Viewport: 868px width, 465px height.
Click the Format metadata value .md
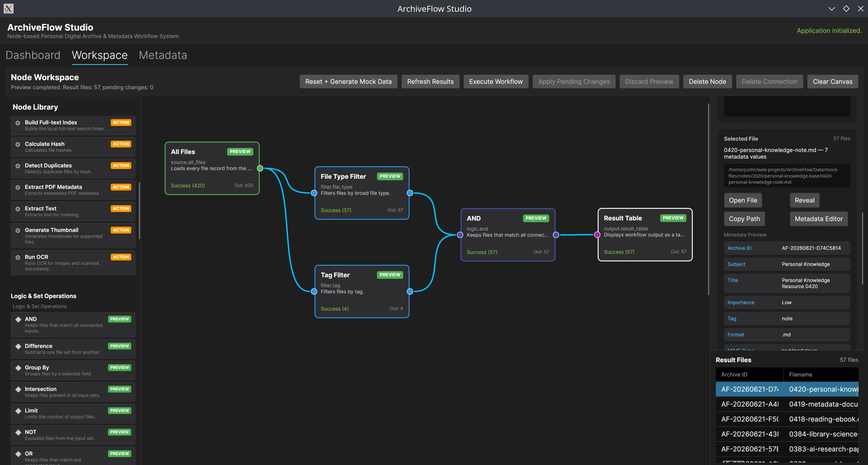[x=786, y=335]
